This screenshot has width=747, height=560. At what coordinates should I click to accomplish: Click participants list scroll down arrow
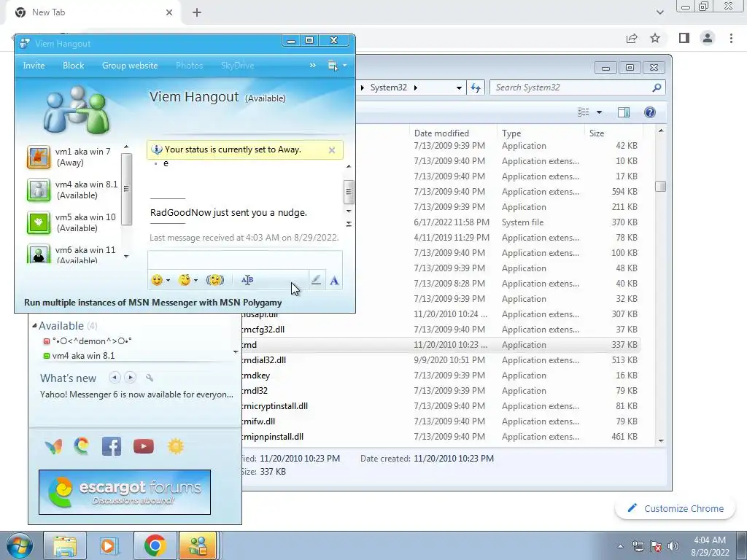point(126,257)
